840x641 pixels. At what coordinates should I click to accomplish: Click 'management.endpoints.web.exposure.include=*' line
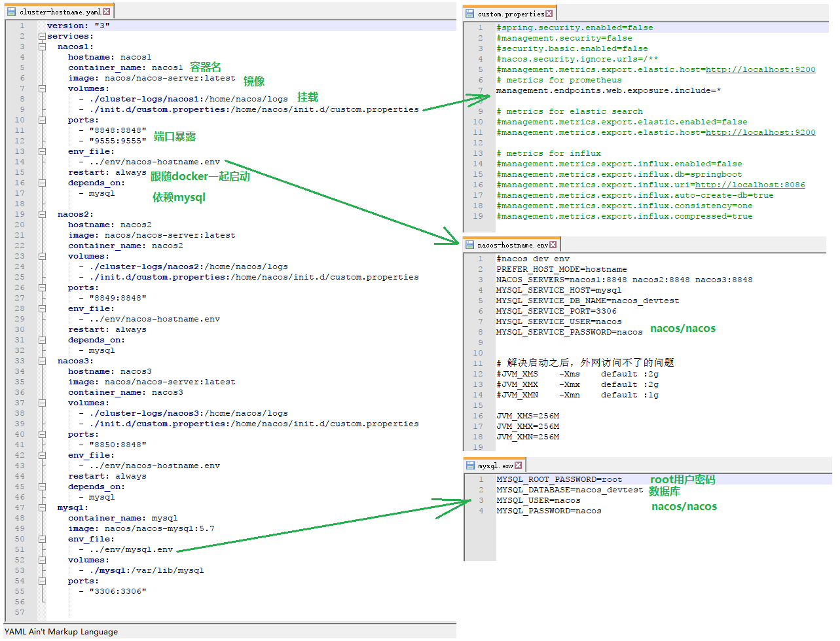[608, 90]
